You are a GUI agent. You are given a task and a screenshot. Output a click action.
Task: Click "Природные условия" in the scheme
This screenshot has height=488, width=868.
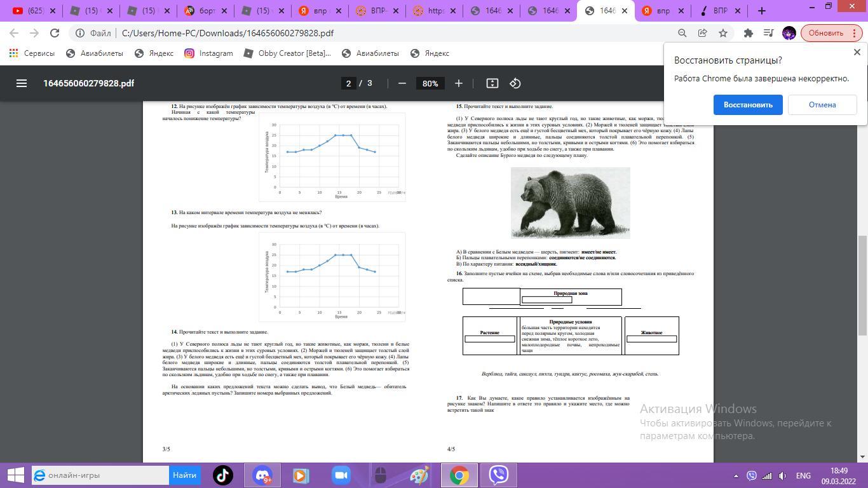(570, 322)
